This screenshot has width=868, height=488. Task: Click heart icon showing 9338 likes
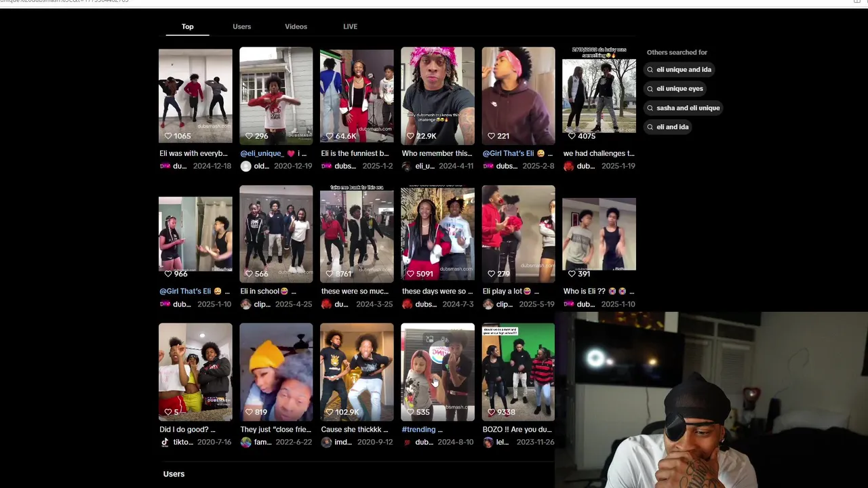click(x=491, y=412)
